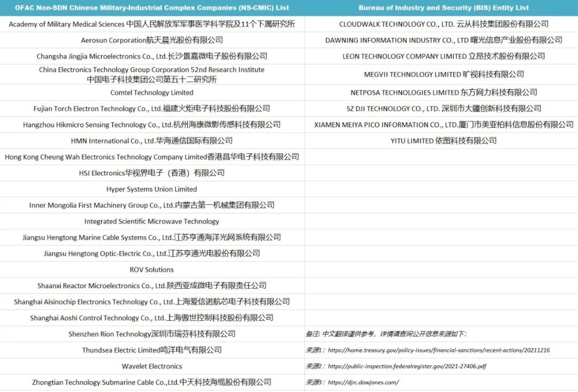This screenshot has width=578, height=392.
Task: Open the federalregister.gov 2021-27406.pdf URL
Action: pos(407,366)
